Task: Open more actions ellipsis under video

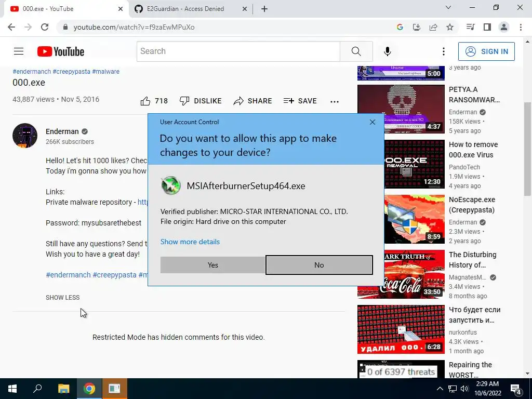Action: 335,101
